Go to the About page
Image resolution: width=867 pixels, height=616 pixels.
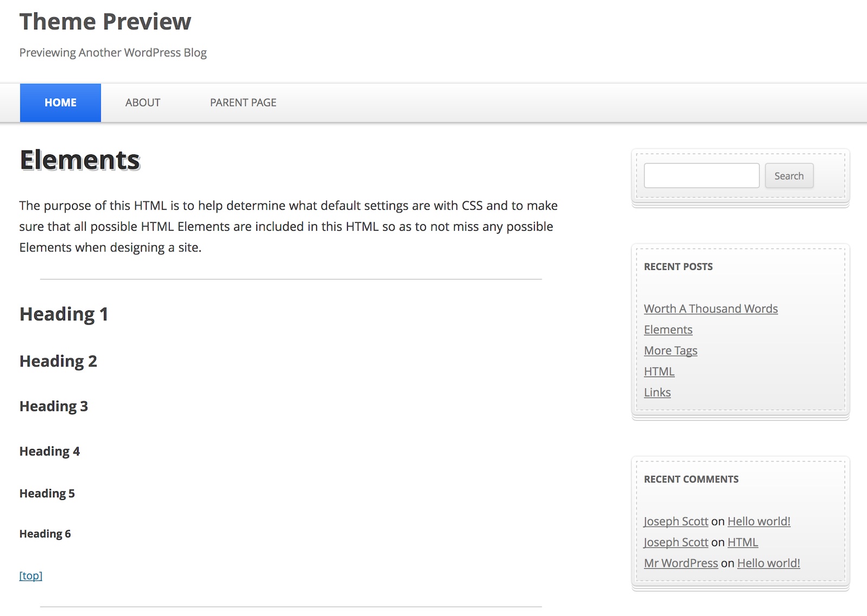click(143, 102)
